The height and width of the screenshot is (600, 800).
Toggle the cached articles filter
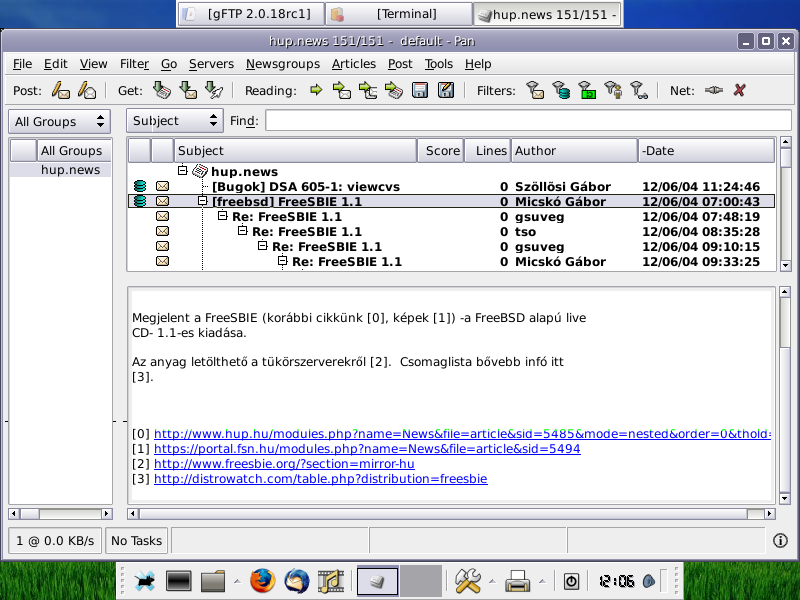tap(561, 90)
